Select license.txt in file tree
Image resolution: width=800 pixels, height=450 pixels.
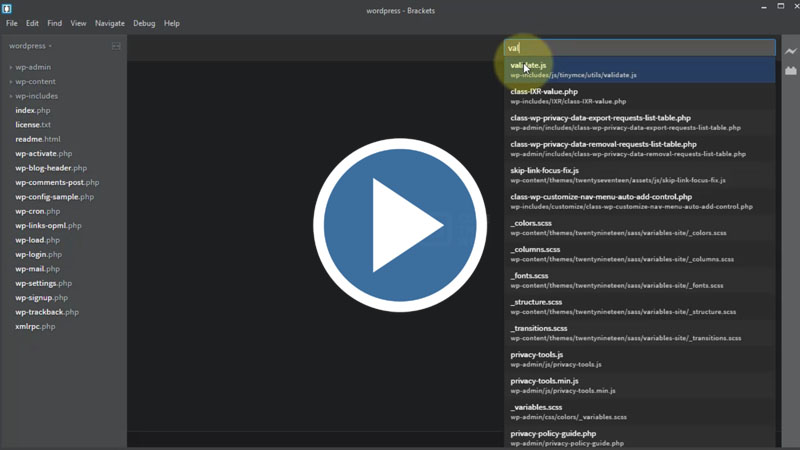(x=33, y=125)
